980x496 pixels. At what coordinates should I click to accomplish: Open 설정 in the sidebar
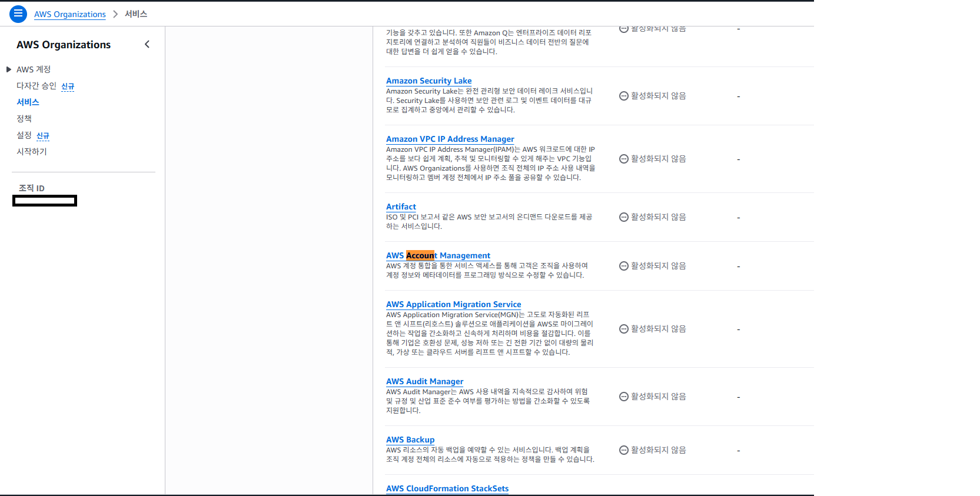tap(24, 135)
